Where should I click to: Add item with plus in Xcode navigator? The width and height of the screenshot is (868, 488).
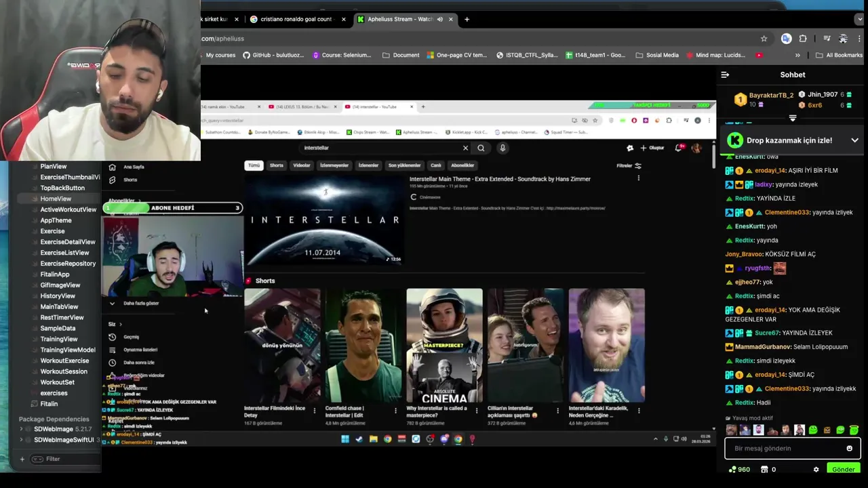22,459
